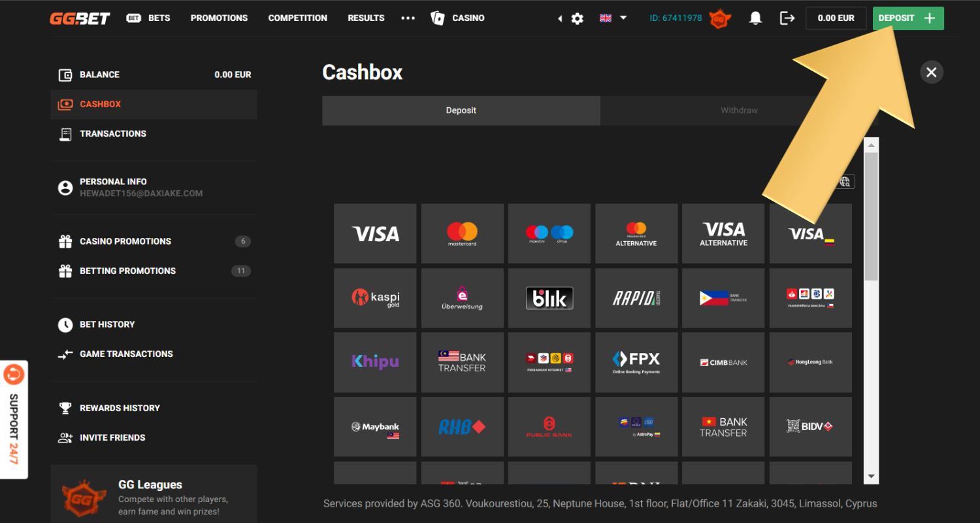Choose the Philippine flag Bank Transfer tile
The image size is (980, 523).
[x=723, y=298]
